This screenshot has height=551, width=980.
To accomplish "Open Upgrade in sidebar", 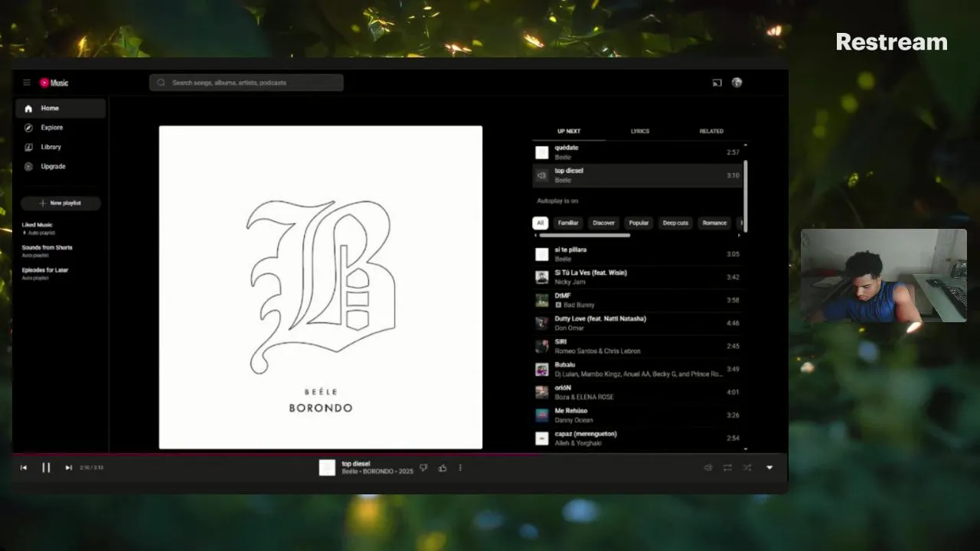I will [60, 166].
